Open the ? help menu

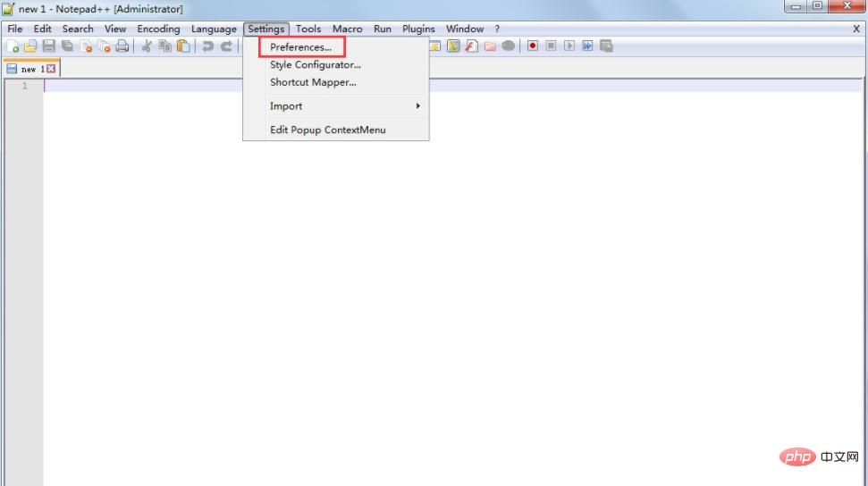click(497, 29)
